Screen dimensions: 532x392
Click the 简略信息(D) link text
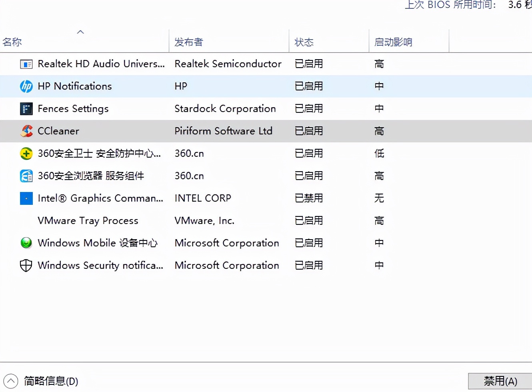(x=51, y=381)
